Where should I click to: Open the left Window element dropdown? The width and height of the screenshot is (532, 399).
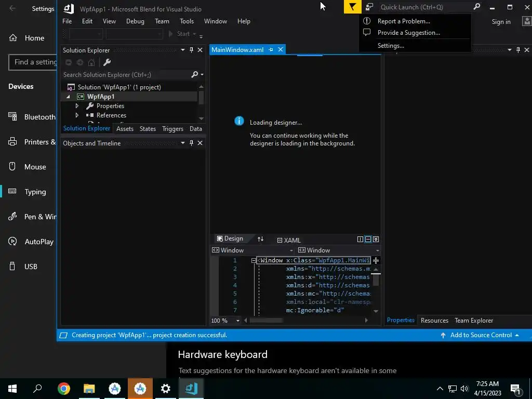291,250
